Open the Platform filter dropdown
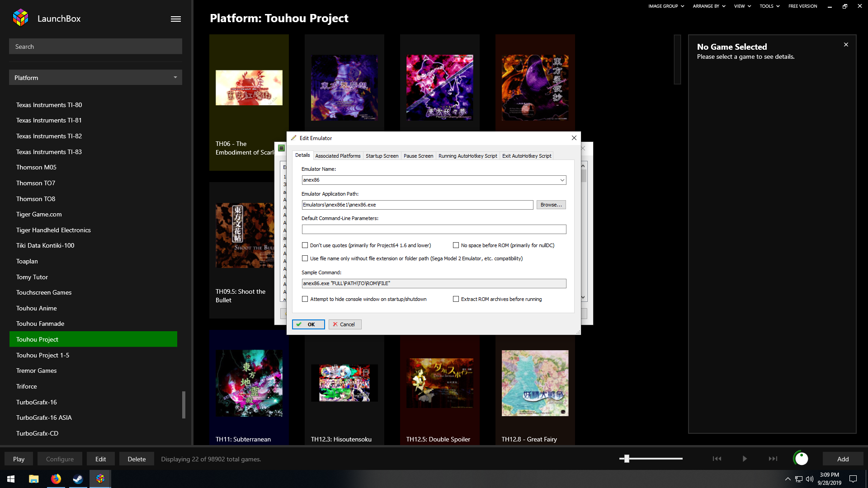Screen dimensions: 868x488 pyautogui.click(x=95, y=77)
